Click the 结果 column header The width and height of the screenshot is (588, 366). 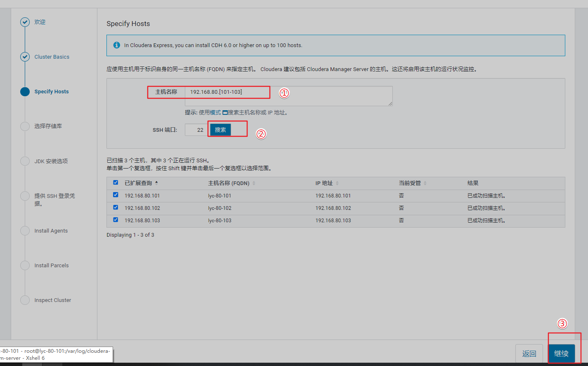click(473, 183)
